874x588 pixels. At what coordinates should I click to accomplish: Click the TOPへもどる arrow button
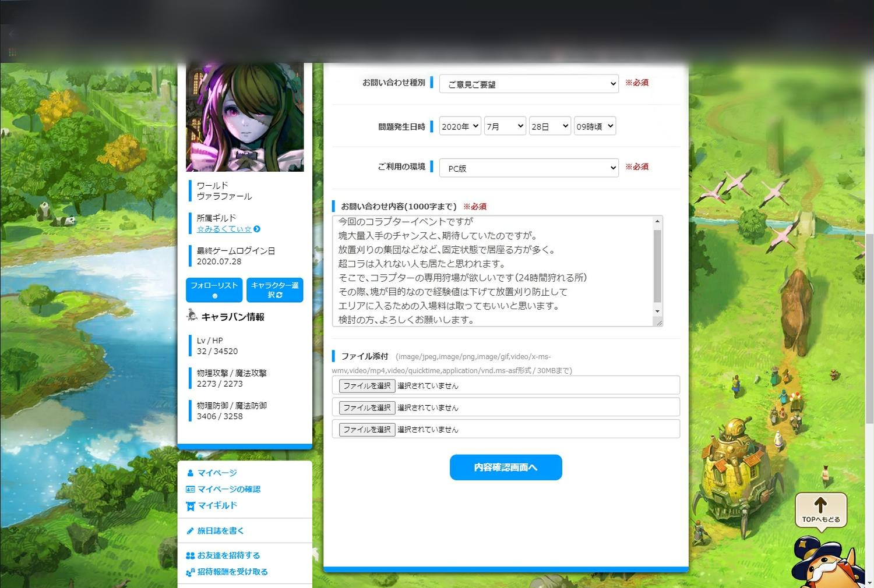[x=821, y=511]
